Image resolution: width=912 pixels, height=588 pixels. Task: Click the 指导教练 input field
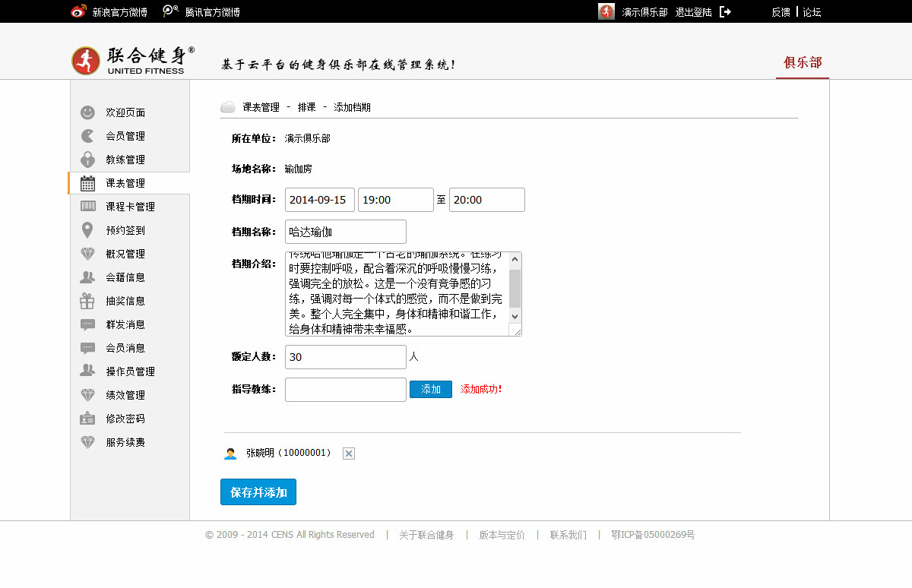click(x=346, y=389)
